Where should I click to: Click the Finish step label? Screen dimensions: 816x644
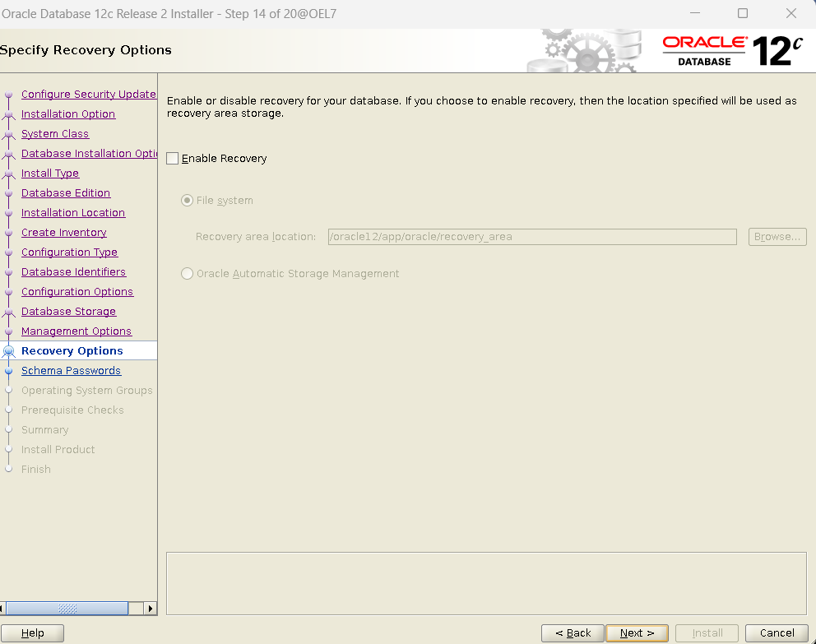coord(36,470)
